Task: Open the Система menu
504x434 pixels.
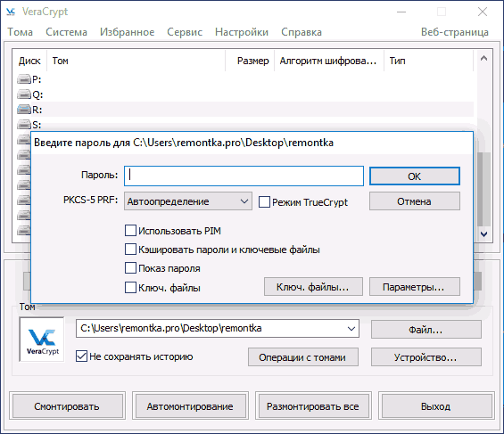Action: click(x=66, y=32)
